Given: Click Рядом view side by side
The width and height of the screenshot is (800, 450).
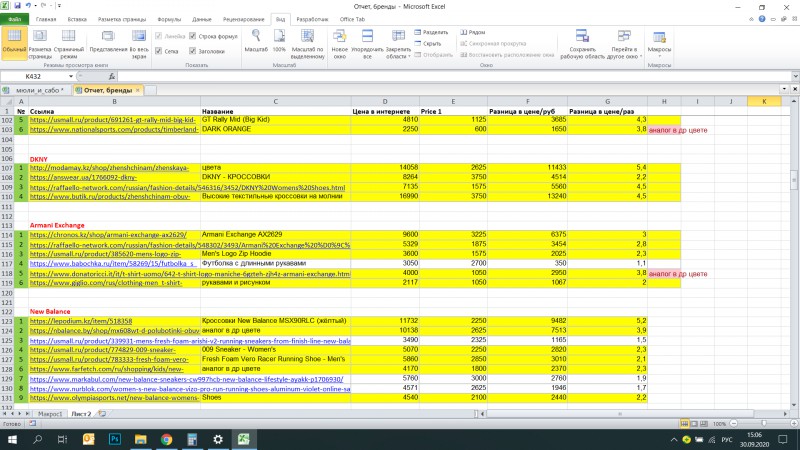Looking at the screenshot, I should (x=472, y=32).
